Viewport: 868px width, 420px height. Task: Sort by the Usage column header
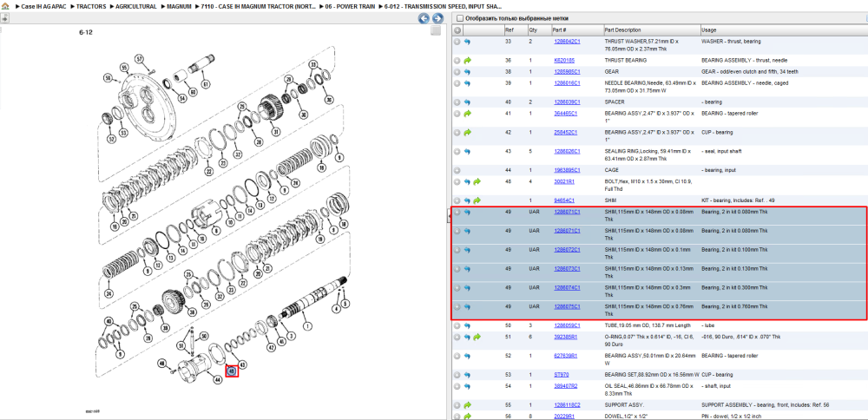point(783,30)
